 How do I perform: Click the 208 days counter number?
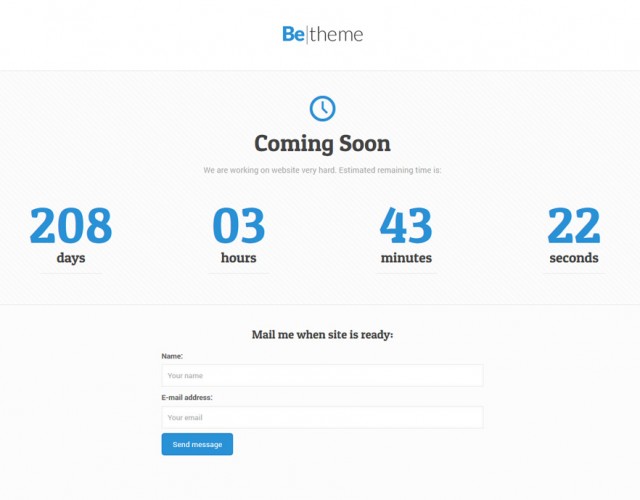point(70,226)
